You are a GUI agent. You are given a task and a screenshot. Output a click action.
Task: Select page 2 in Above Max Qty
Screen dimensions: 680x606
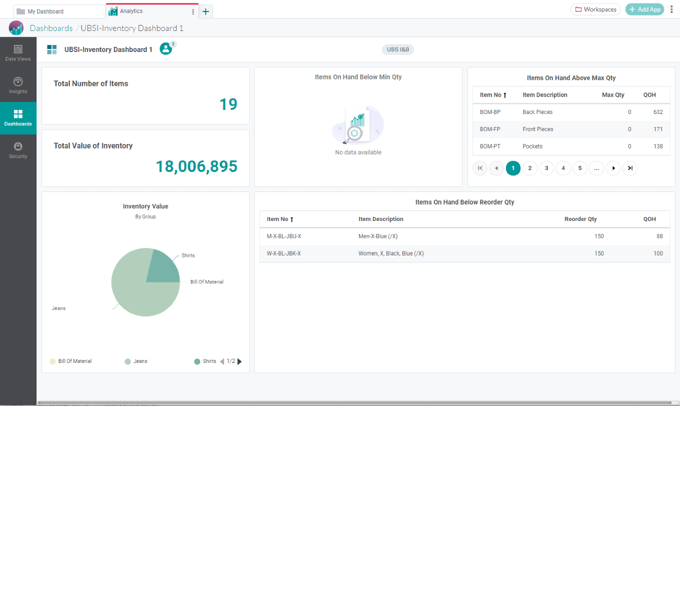click(530, 168)
